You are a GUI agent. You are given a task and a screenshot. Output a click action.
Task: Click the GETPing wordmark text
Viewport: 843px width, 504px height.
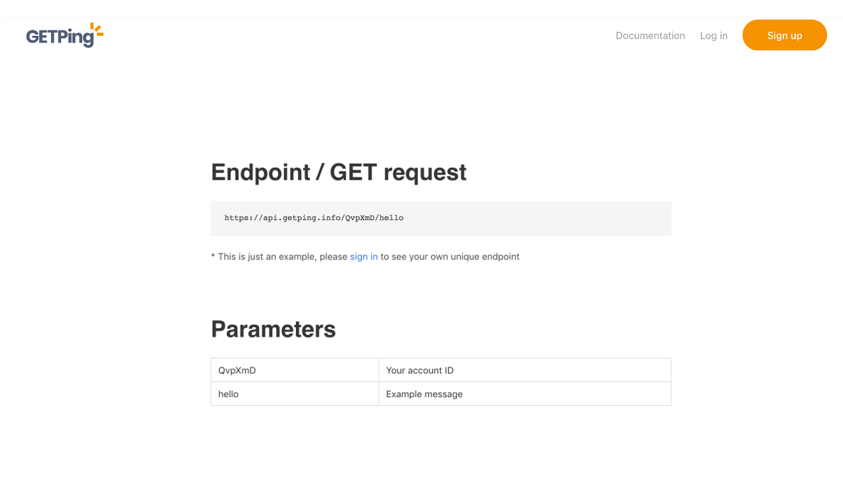[x=58, y=36]
